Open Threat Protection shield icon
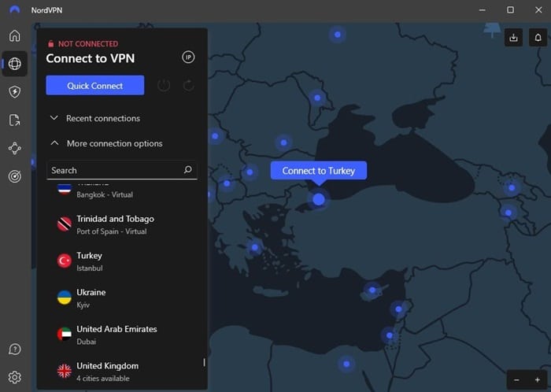Viewport: 551px width, 392px height. coord(14,91)
